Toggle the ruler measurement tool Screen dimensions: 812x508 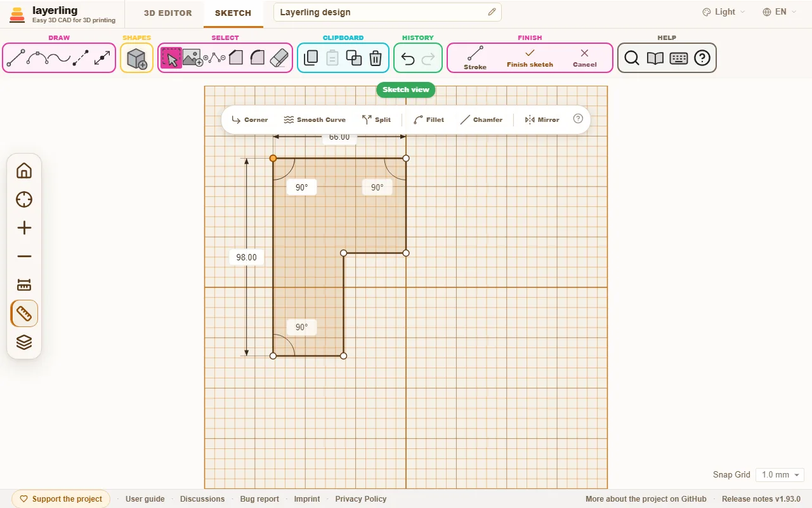[24, 314]
